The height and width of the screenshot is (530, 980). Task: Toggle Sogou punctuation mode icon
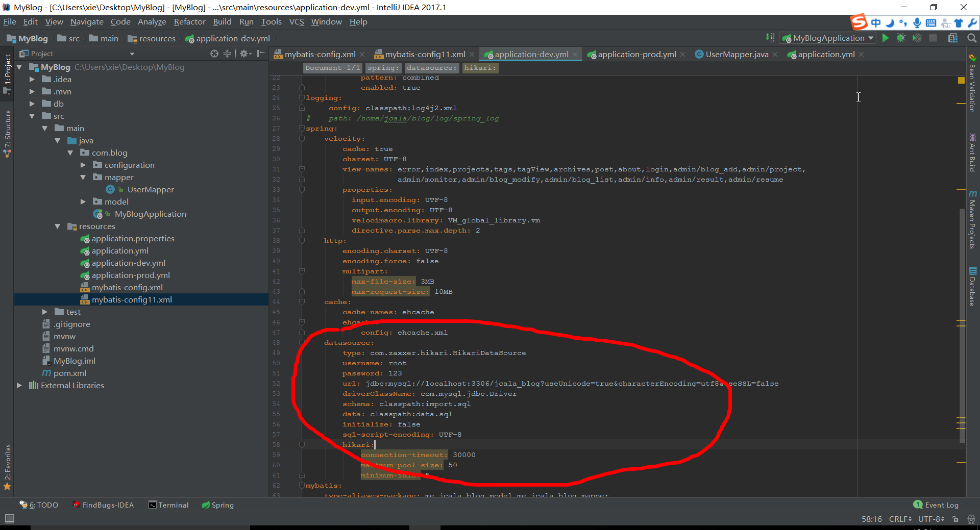(x=903, y=23)
